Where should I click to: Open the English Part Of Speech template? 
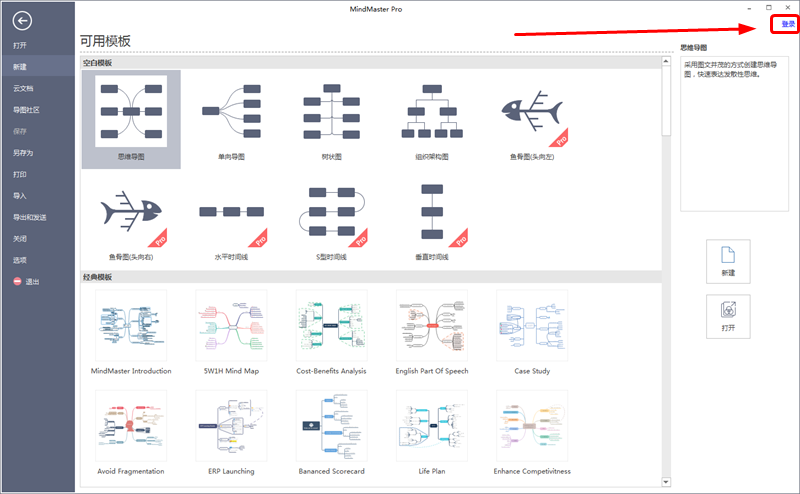point(432,332)
